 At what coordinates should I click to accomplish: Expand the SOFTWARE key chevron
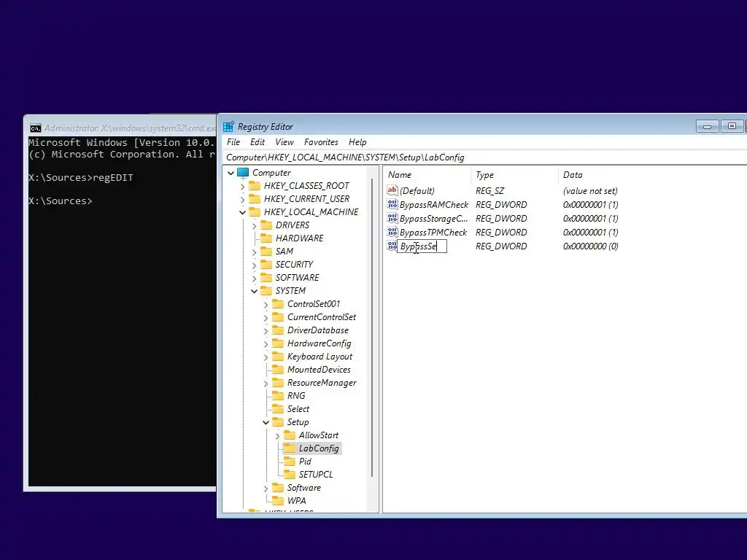pyautogui.click(x=254, y=278)
